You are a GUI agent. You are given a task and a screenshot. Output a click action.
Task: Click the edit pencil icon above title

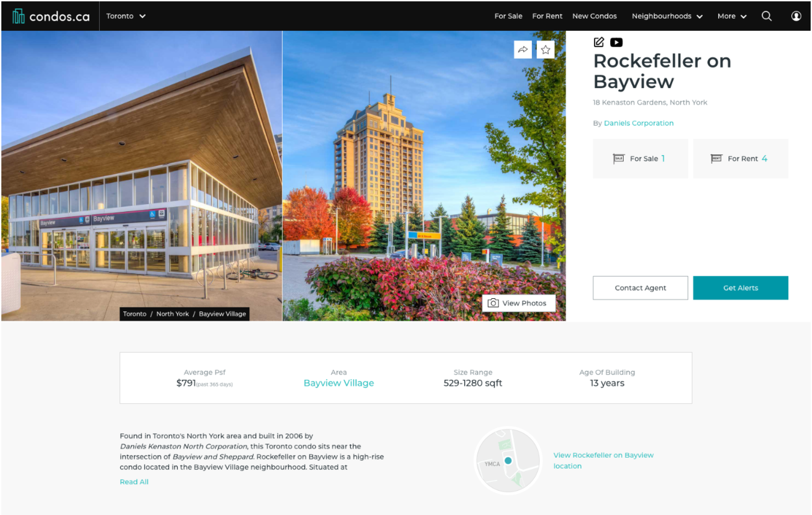click(x=599, y=42)
